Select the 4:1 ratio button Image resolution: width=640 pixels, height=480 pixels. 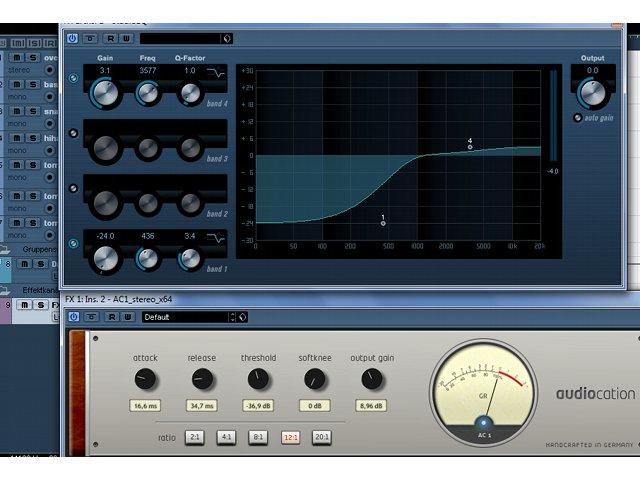226,437
